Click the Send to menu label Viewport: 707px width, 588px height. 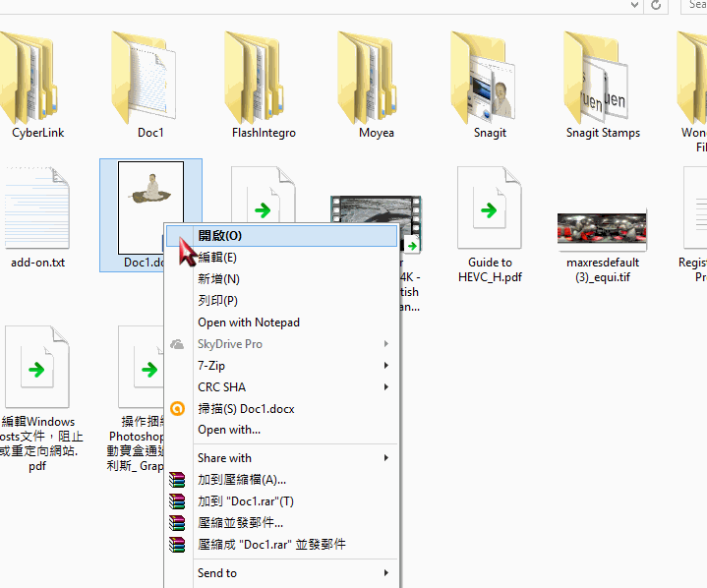[217, 573]
